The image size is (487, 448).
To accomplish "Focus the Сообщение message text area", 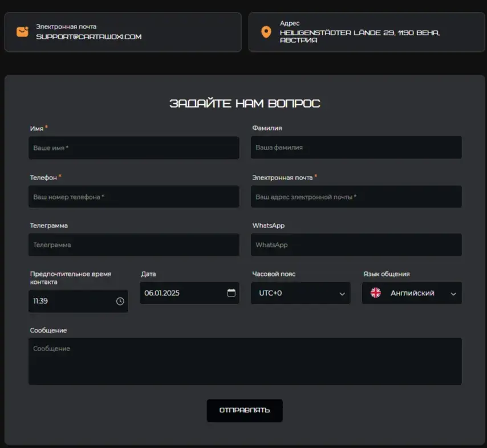I will pyautogui.click(x=245, y=361).
